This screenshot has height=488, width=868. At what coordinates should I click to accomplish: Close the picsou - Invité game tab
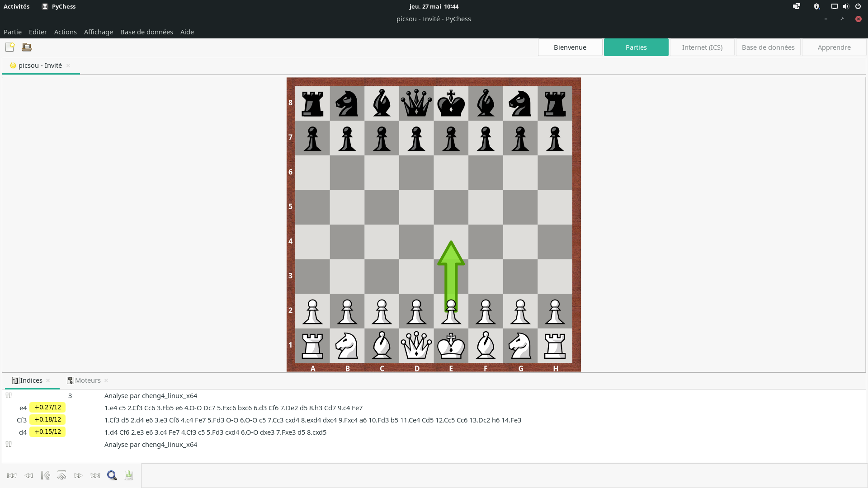(x=68, y=66)
